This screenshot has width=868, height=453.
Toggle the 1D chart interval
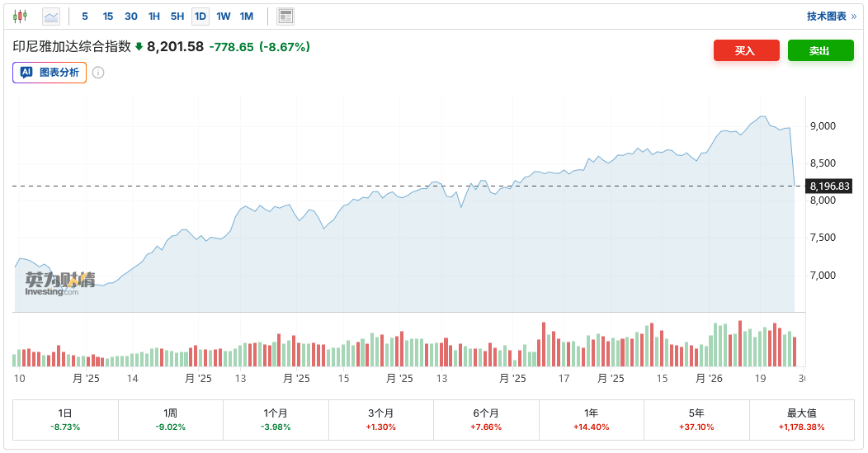[x=200, y=16]
